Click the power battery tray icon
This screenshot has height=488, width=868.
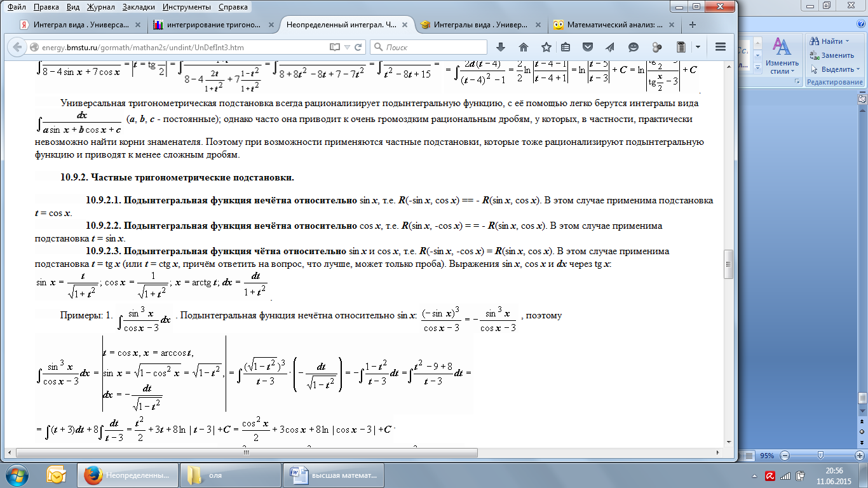click(x=800, y=475)
